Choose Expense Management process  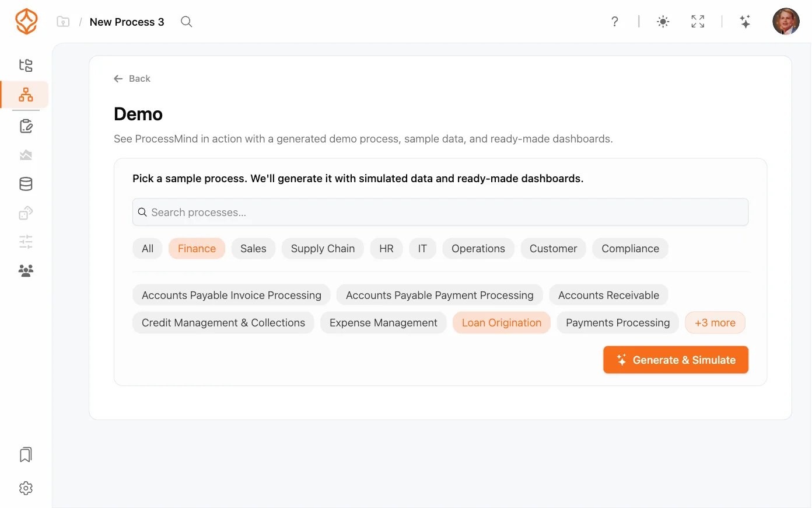pos(383,323)
